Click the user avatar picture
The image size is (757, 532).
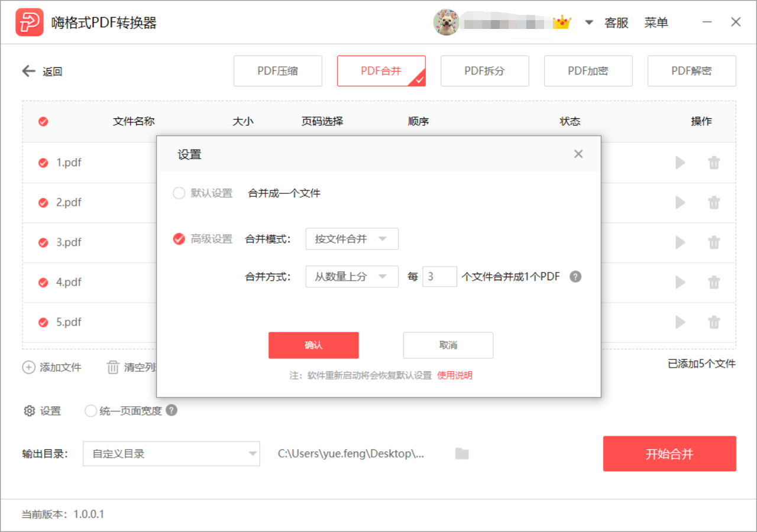point(446,22)
